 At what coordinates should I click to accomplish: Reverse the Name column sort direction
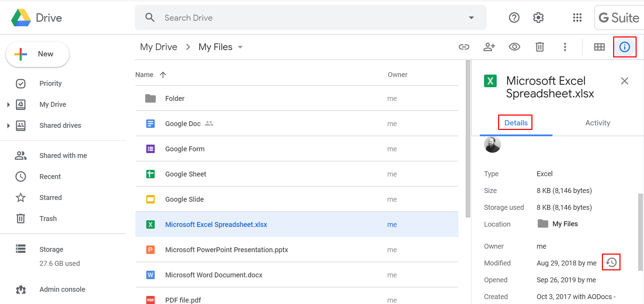[x=163, y=75]
